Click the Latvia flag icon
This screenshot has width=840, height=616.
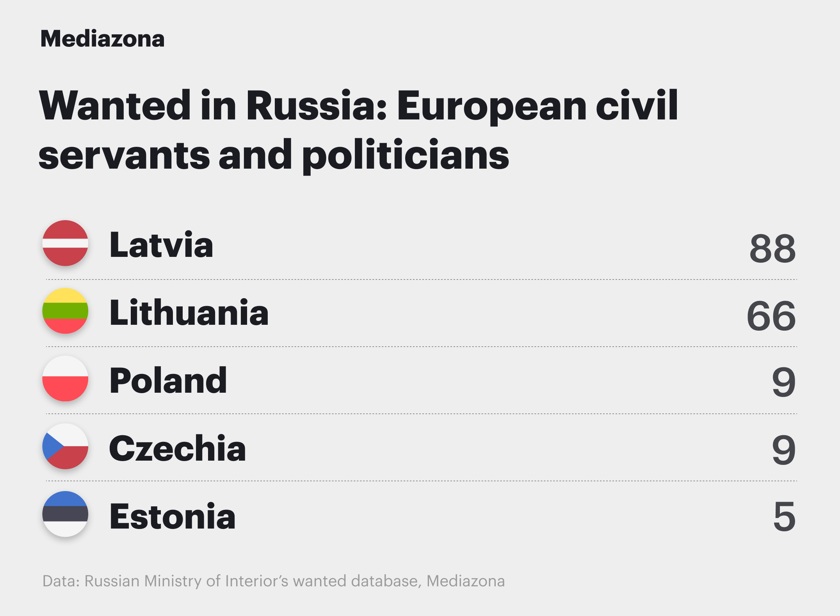pos(65,243)
